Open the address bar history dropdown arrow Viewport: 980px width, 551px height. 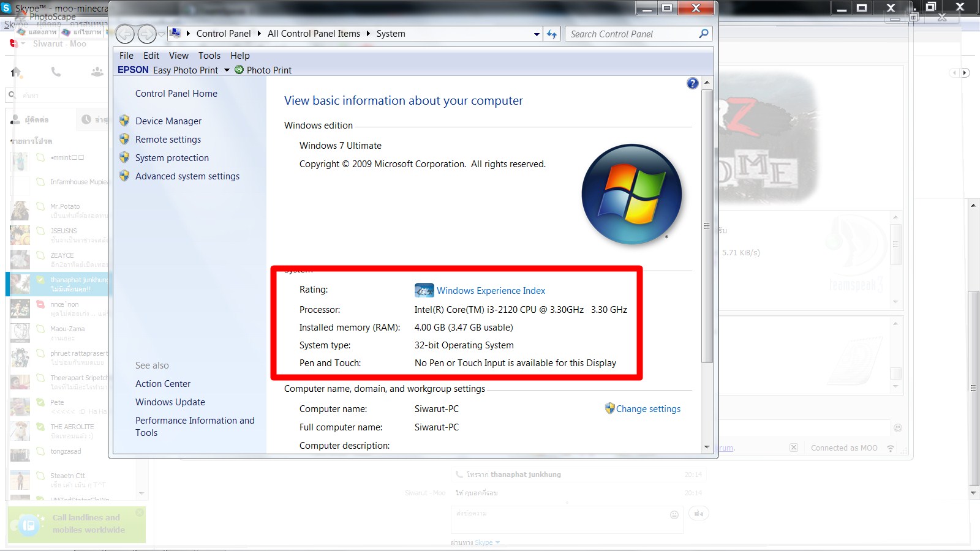pos(537,34)
